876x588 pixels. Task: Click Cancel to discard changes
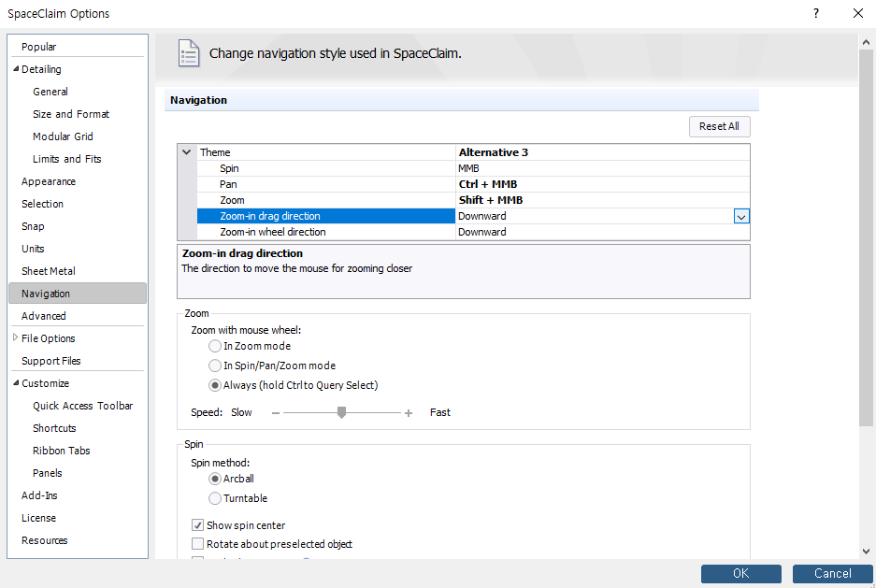point(832,573)
